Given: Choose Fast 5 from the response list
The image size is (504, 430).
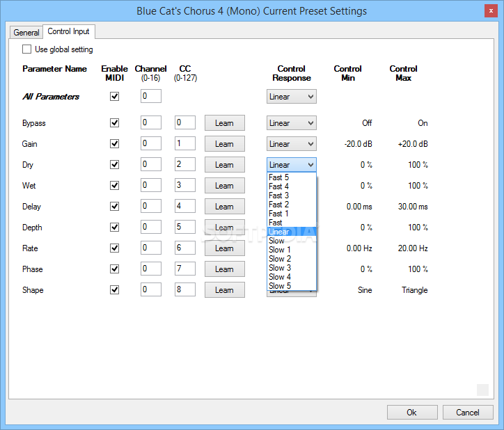Looking at the screenshot, I should point(292,177).
